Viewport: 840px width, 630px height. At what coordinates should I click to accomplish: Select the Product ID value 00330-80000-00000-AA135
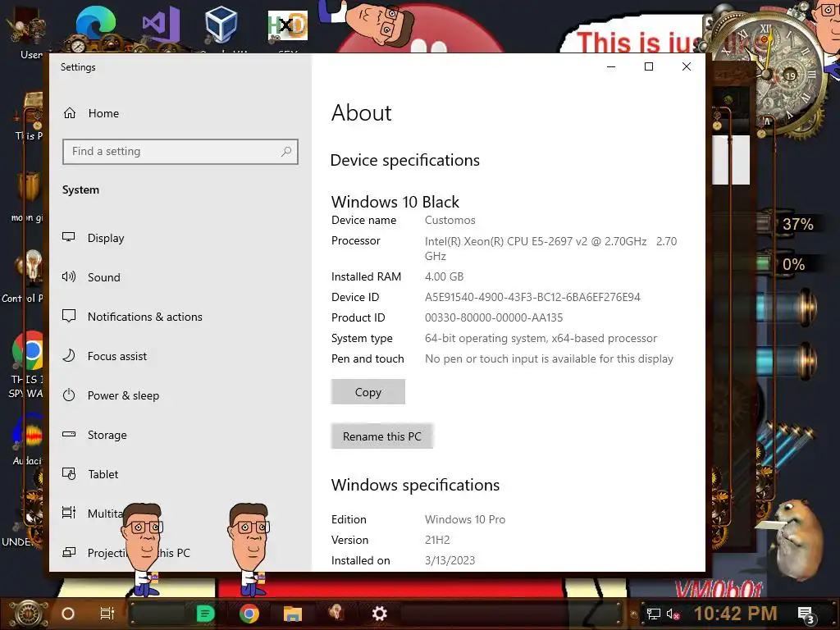click(493, 317)
